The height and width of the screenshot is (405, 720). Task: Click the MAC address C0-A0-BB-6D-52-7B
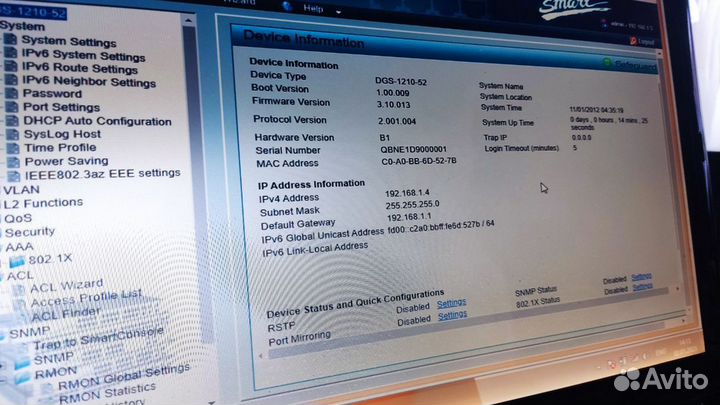(419, 161)
